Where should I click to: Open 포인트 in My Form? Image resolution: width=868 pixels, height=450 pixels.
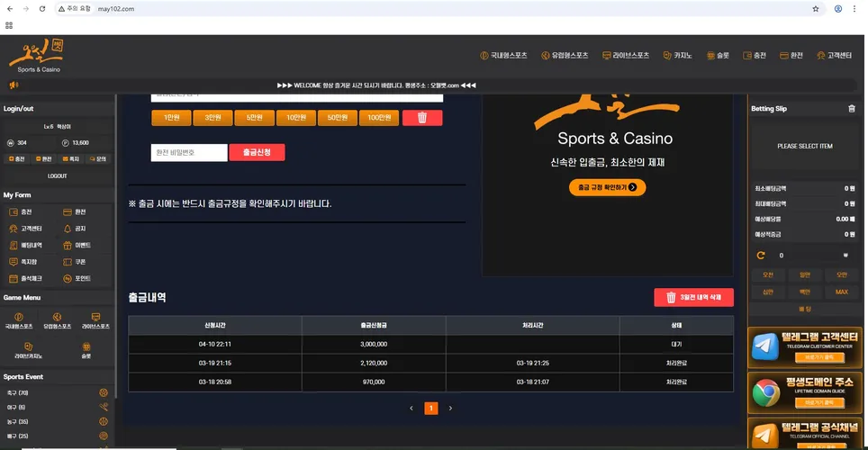pos(77,278)
